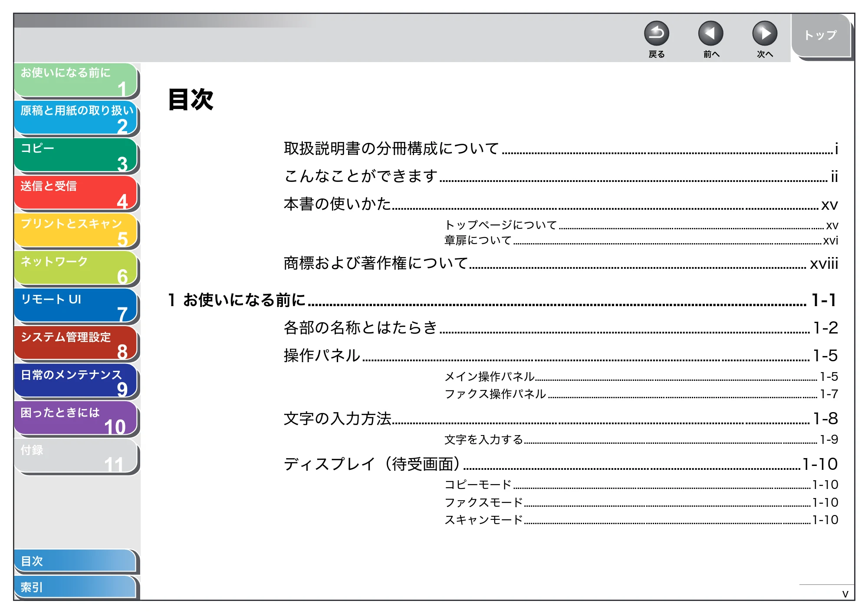The height and width of the screenshot is (614, 868).
Task: Go to 文字の入力方法 entry
Action: [561, 419]
